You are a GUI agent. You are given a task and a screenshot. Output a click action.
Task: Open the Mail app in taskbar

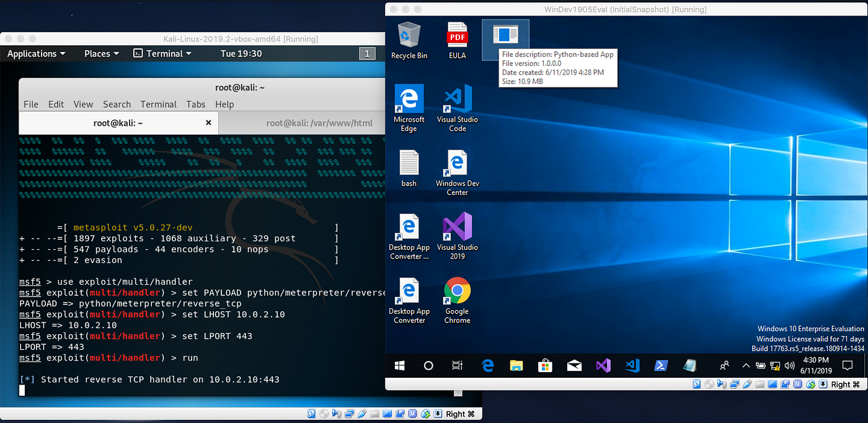[574, 366]
